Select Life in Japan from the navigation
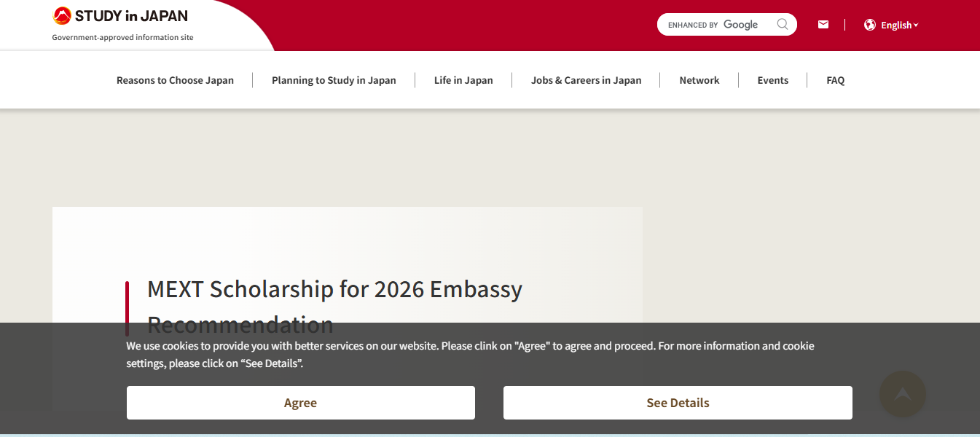Viewport: 980px width, 437px height. click(463, 80)
